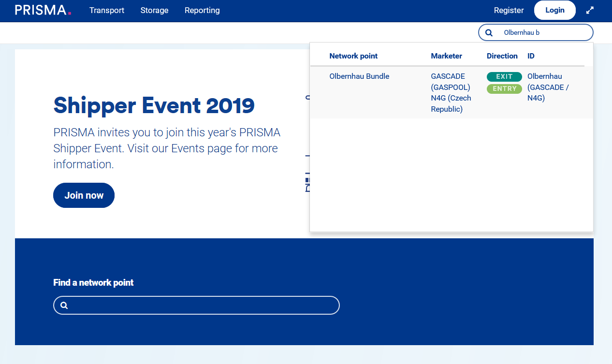This screenshot has width=612, height=364.
Task: Open the Storage menu
Action: [x=154, y=10]
